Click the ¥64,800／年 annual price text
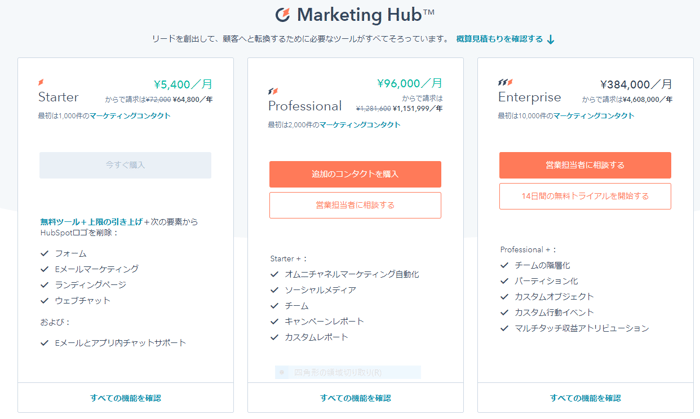This screenshot has width=700, height=419. 192,100
